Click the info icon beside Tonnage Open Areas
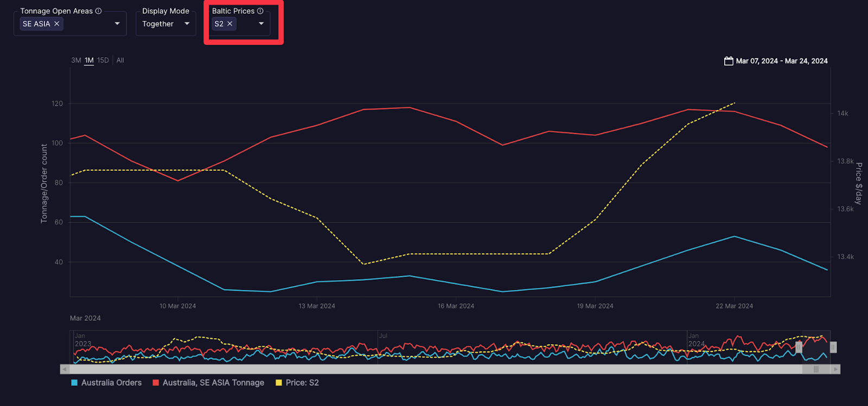 click(98, 11)
